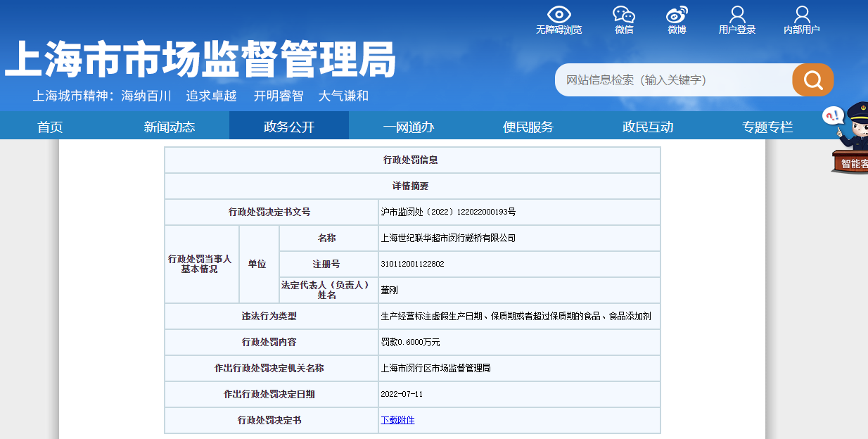Image resolution: width=868 pixels, height=439 pixels.
Task: Click the 下载附件 download link
Action: [x=397, y=420]
